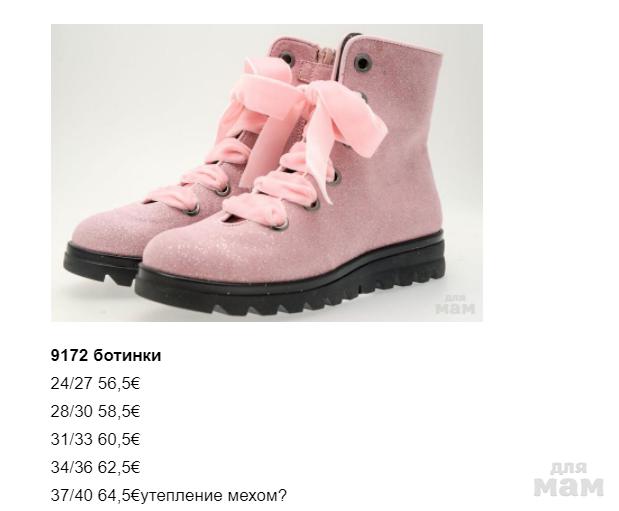Click the word «ботинки» in heading
Image resolution: width=619 pixels, height=511 pixels.
coord(127,355)
